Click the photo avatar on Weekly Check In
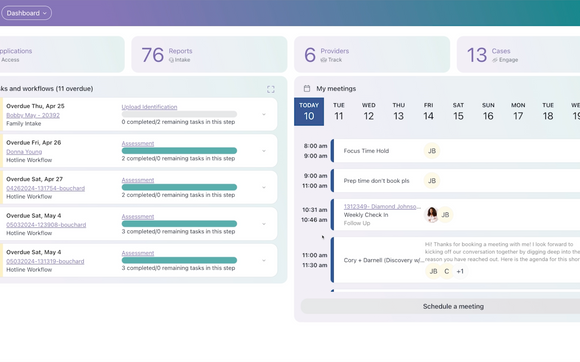The image size is (580, 362). [431, 214]
